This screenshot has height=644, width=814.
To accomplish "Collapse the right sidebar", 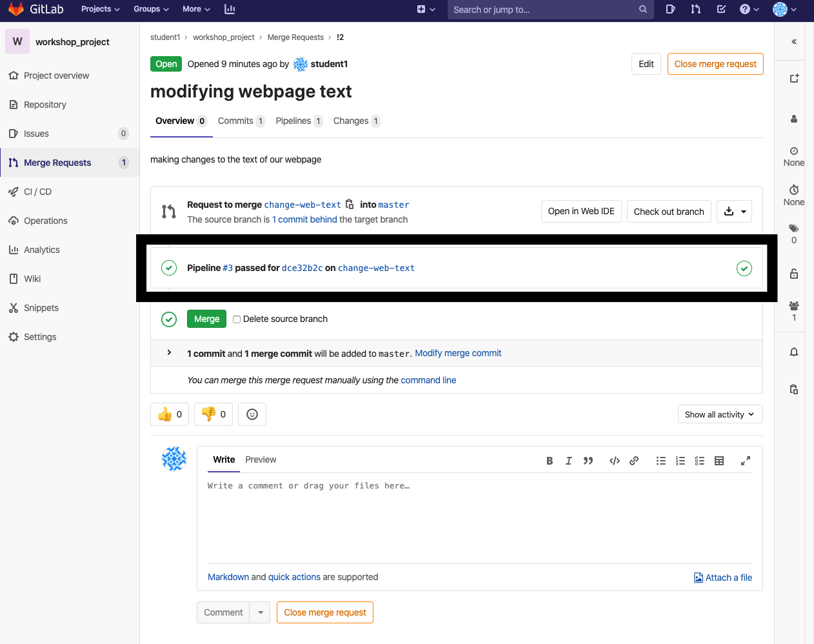I will (x=794, y=42).
